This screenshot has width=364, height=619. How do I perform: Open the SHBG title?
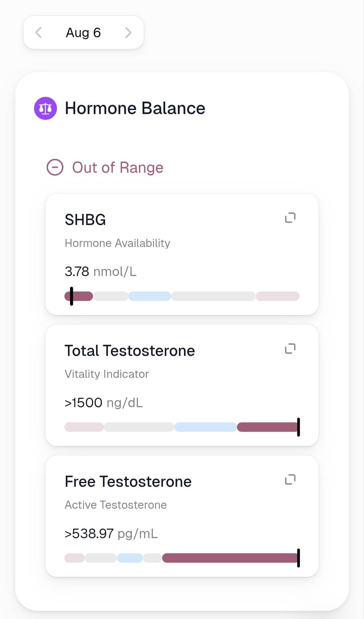click(85, 220)
